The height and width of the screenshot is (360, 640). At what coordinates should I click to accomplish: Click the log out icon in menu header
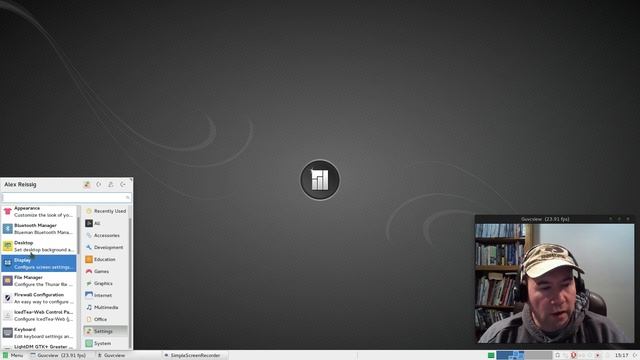(x=123, y=184)
